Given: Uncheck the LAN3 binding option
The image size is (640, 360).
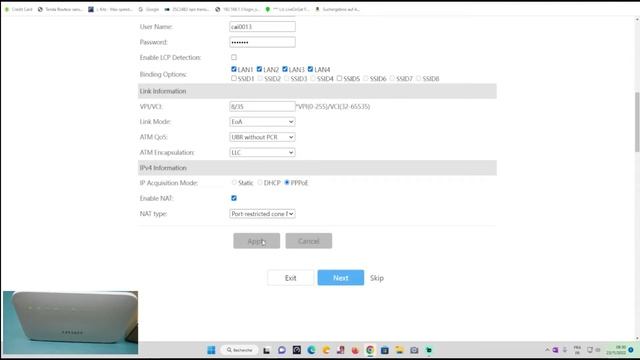Looking at the screenshot, I should pyautogui.click(x=285, y=69).
